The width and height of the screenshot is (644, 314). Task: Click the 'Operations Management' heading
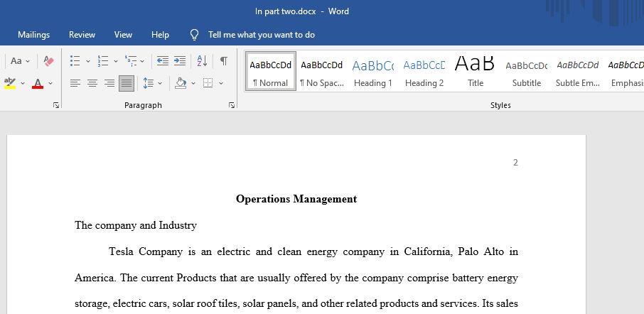[x=296, y=199]
